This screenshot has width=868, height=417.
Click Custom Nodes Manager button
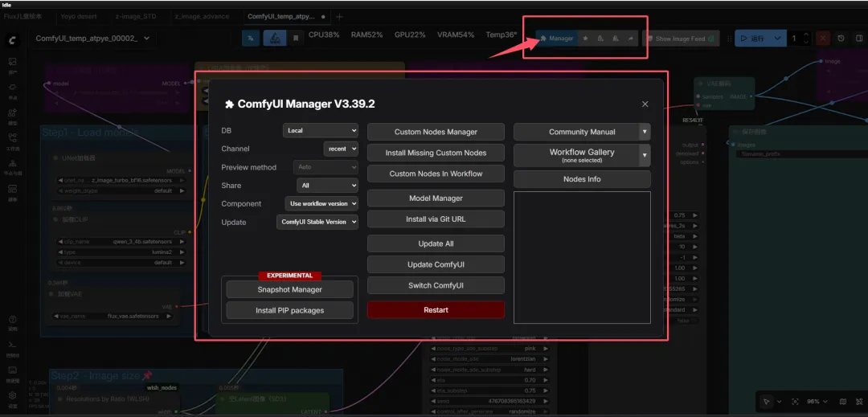pyautogui.click(x=436, y=132)
